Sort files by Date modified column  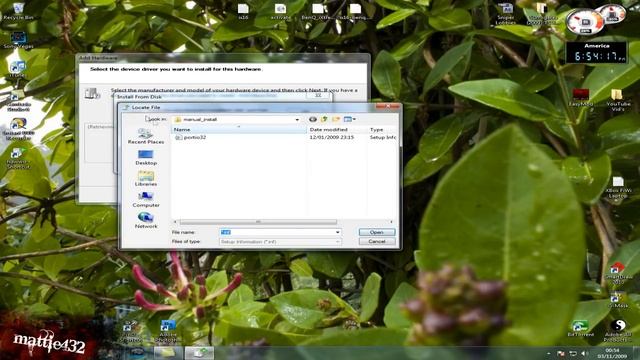click(337, 129)
